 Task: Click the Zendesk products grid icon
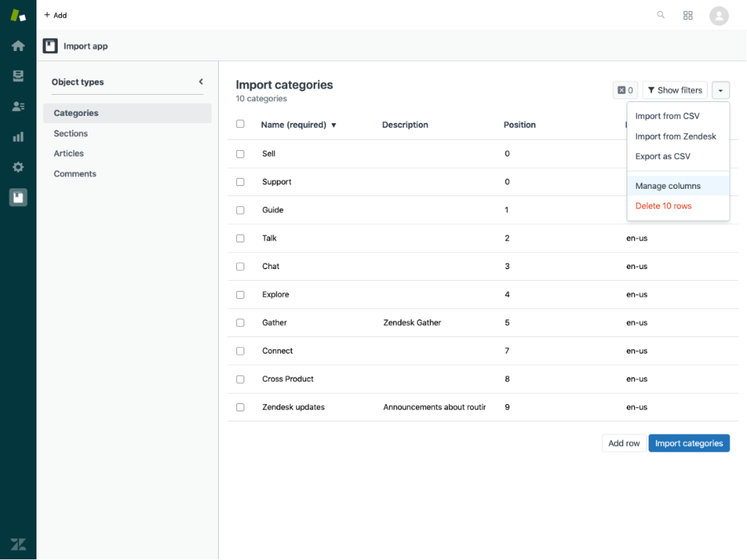pyautogui.click(x=688, y=15)
